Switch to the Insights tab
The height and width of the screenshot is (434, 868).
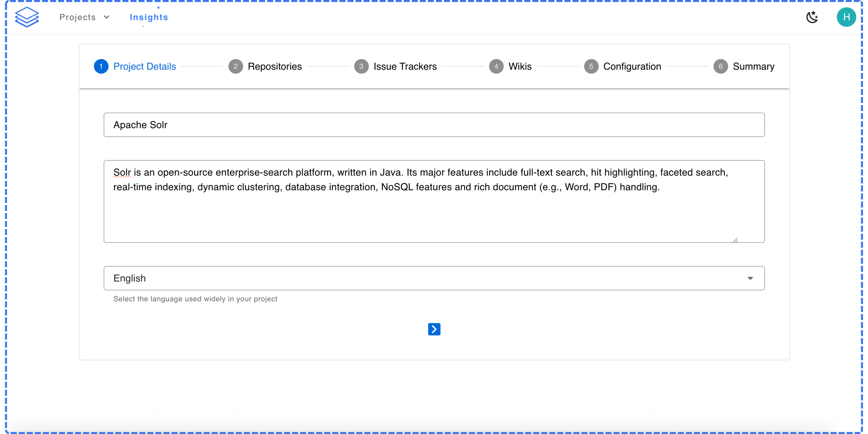pyautogui.click(x=149, y=17)
